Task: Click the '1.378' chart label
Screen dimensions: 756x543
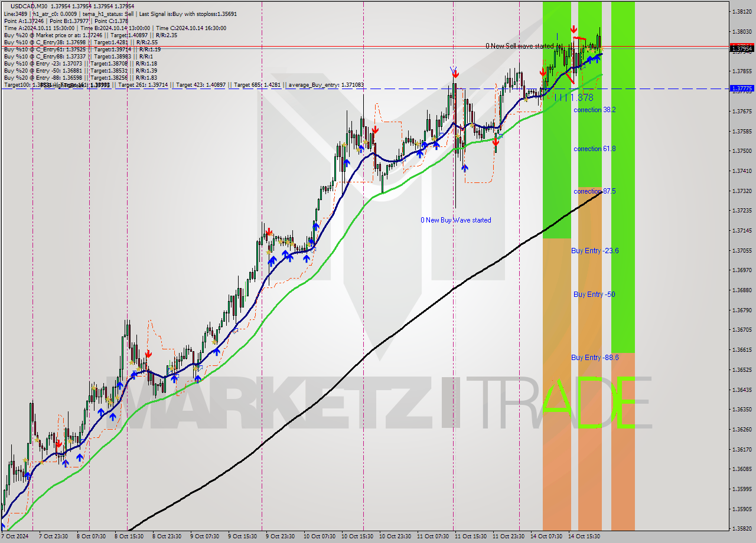Action: click(x=582, y=97)
